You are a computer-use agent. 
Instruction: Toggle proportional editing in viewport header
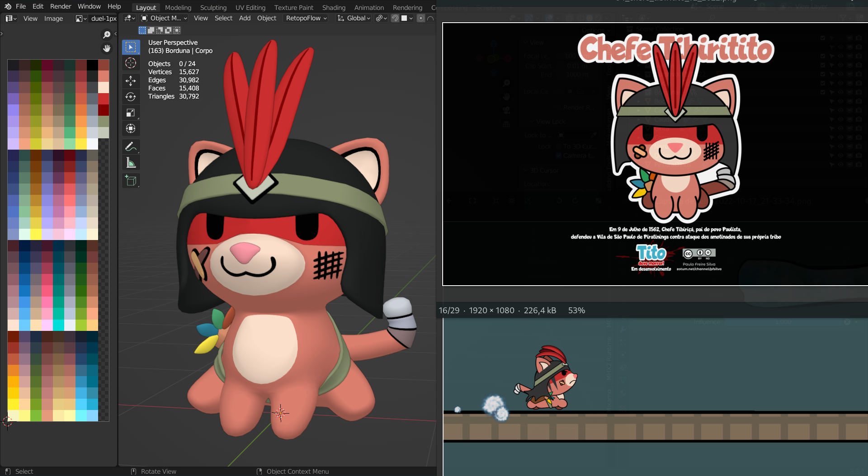point(421,18)
